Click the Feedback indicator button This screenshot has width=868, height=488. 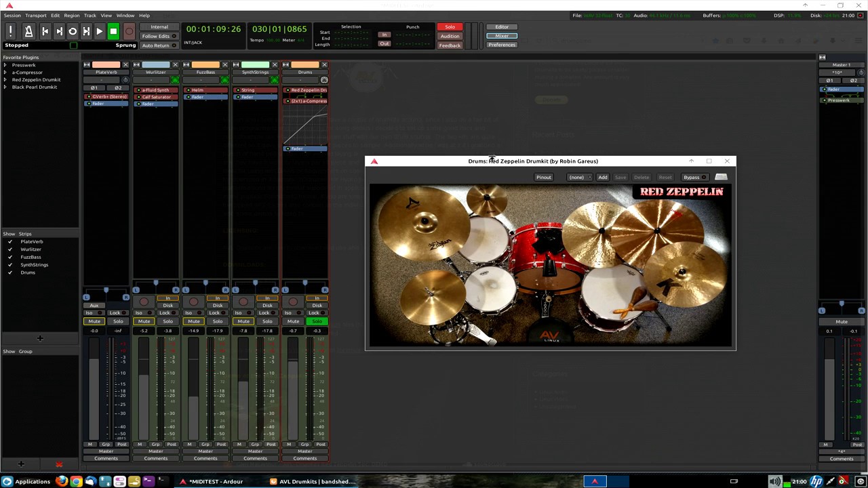click(450, 45)
